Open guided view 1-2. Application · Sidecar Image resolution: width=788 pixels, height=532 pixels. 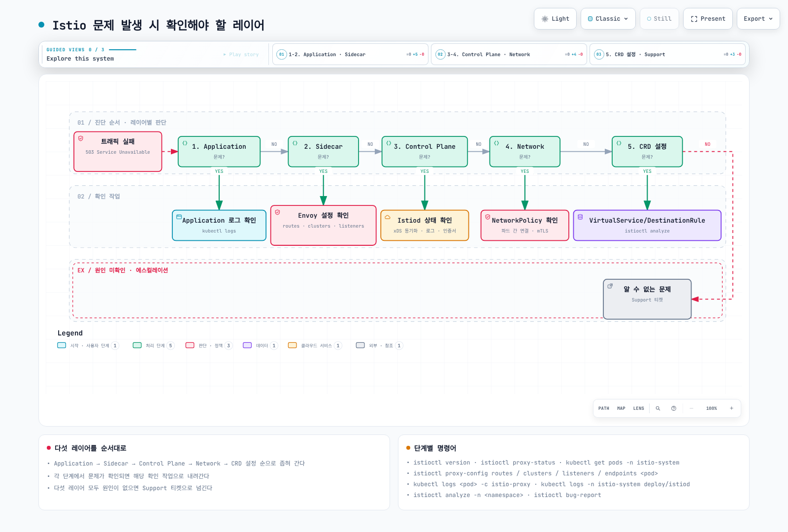pos(350,54)
